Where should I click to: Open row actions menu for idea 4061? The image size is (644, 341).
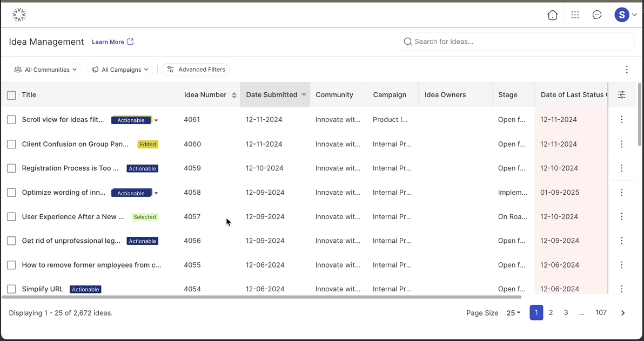[621, 120]
